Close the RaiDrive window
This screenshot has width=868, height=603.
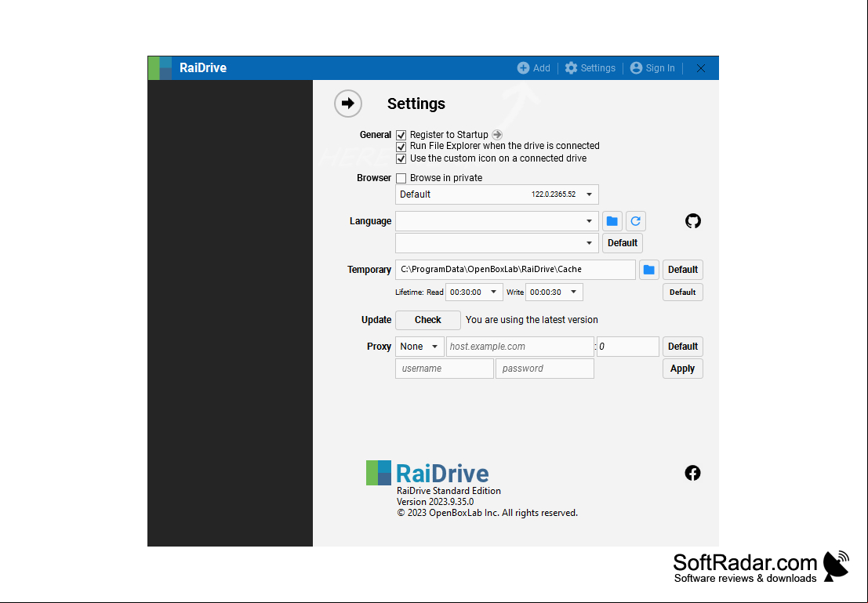point(701,68)
